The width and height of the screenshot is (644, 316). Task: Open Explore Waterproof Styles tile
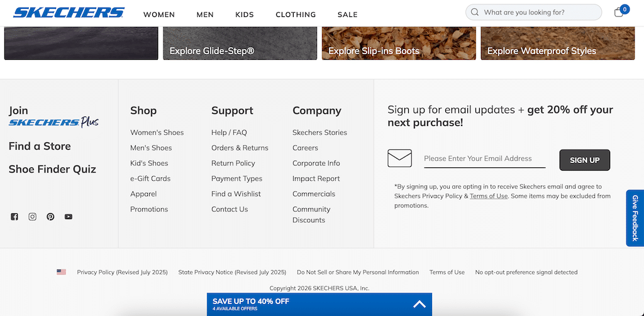pyautogui.click(x=557, y=43)
